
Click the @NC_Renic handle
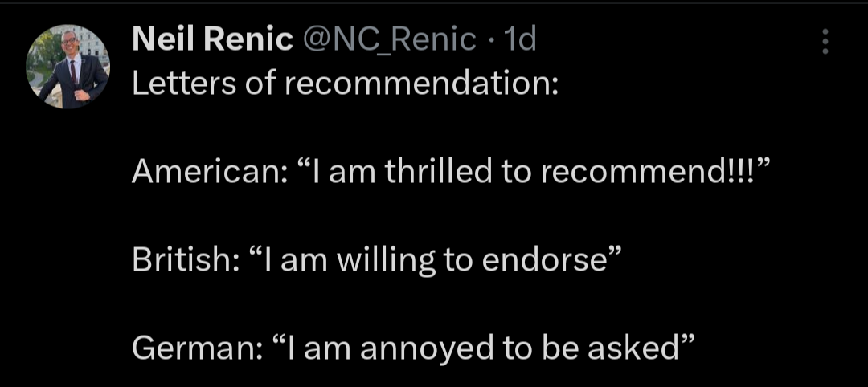[389, 39]
